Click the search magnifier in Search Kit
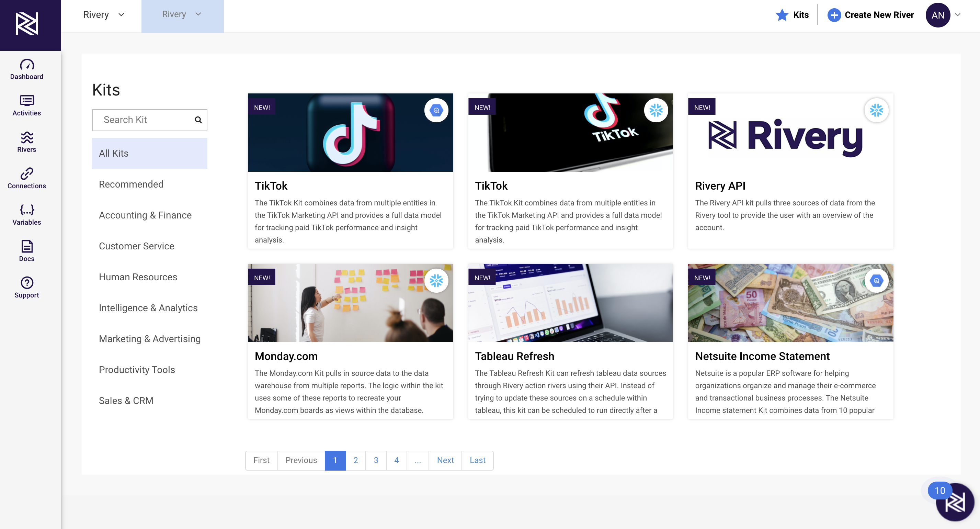This screenshot has height=529, width=980. coord(198,120)
